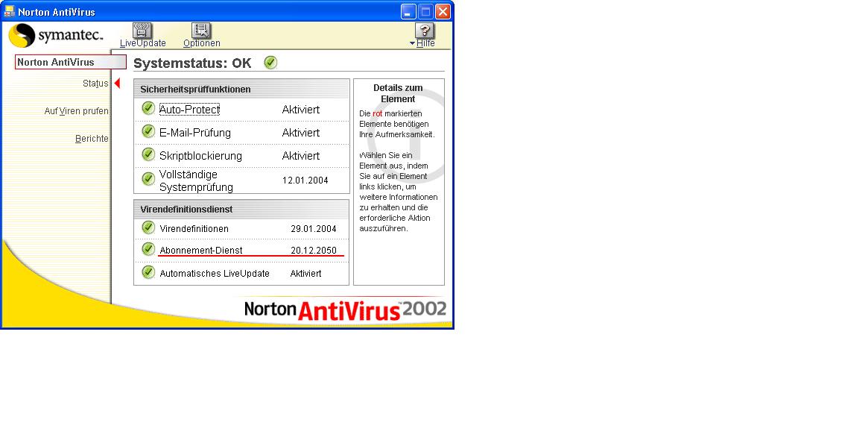This screenshot has width=868, height=446.
Task: Go to the Status sidebar item
Action: coord(95,83)
